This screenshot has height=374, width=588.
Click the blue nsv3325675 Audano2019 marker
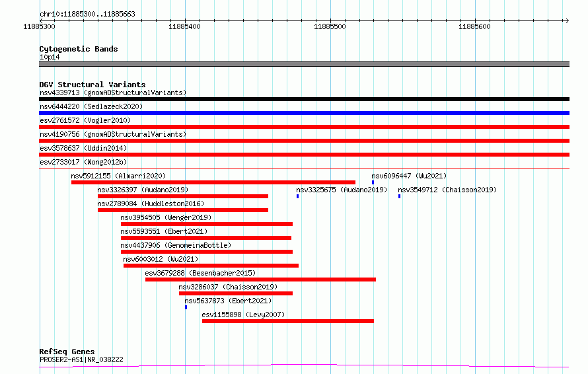(x=298, y=196)
